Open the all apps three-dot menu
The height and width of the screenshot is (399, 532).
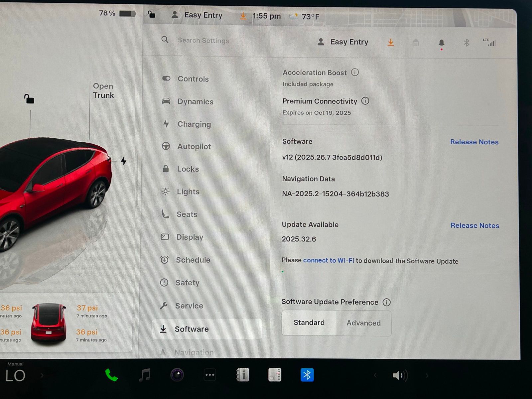point(210,375)
